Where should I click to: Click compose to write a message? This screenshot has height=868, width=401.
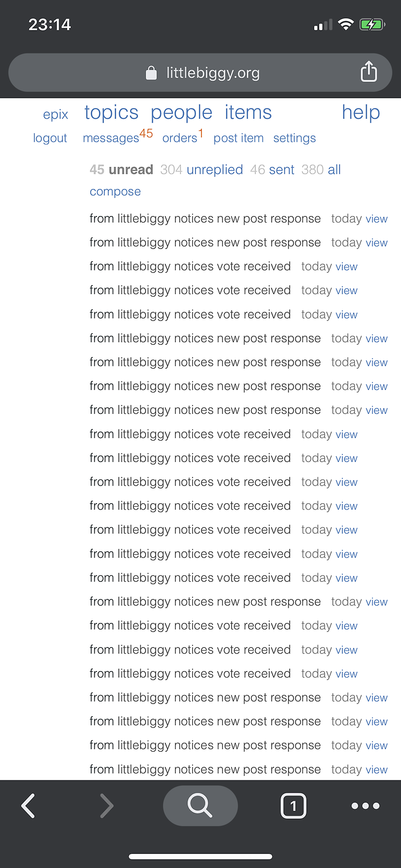pos(115,191)
